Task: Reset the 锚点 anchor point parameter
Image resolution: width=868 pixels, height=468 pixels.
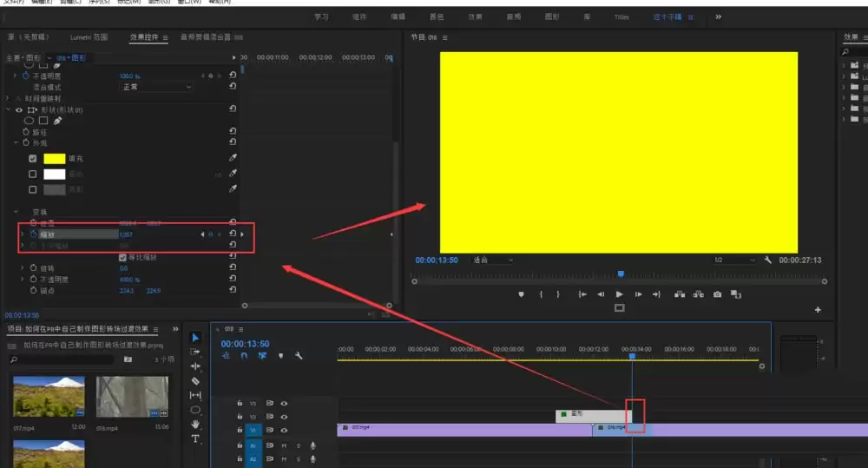Action: pyautogui.click(x=233, y=290)
